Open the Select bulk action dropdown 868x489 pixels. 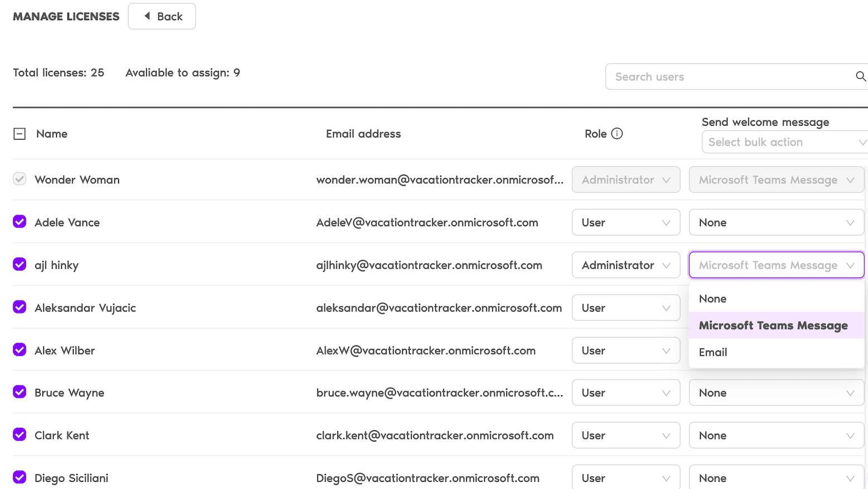[x=785, y=142]
